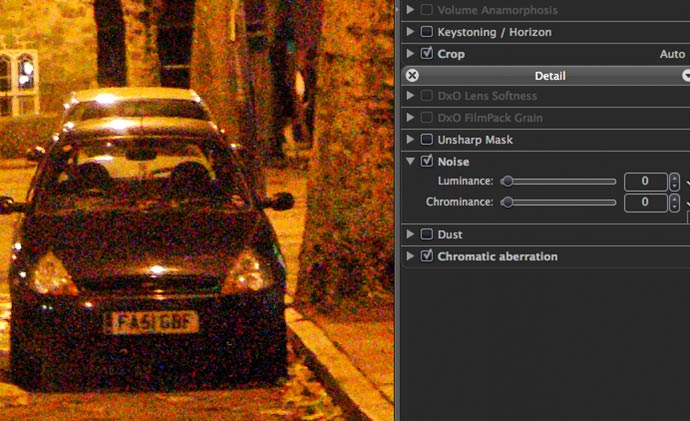The image size is (690, 421).
Task: Enable the Dust checkbox
Action: pyautogui.click(x=426, y=234)
